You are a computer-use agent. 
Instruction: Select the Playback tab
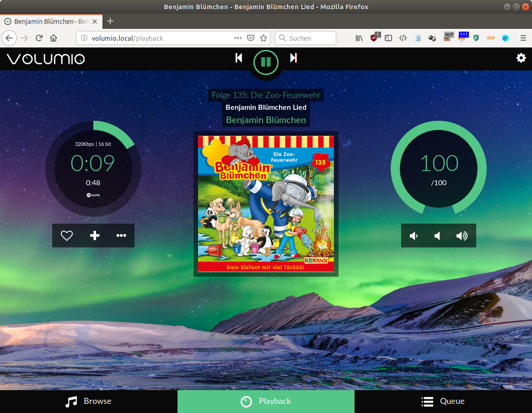point(266,402)
